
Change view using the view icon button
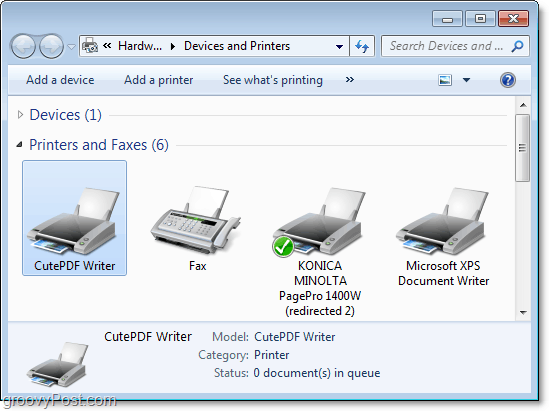tap(445, 80)
